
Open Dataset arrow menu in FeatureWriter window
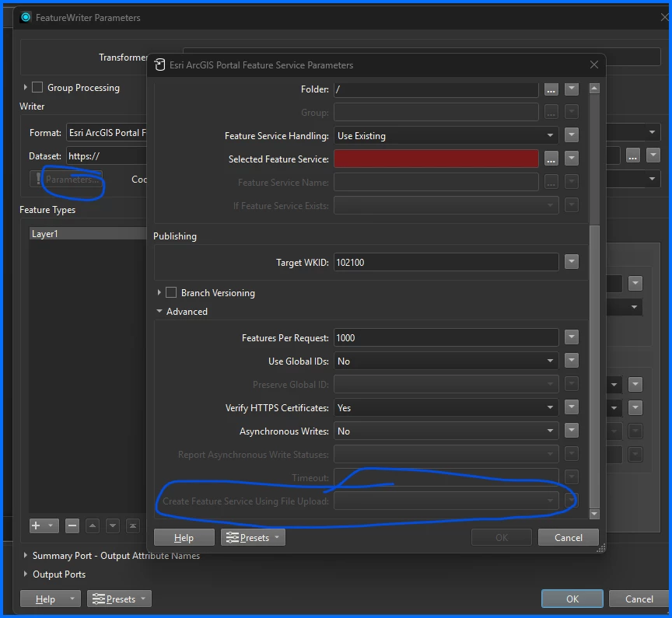pyautogui.click(x=653, y=155)
